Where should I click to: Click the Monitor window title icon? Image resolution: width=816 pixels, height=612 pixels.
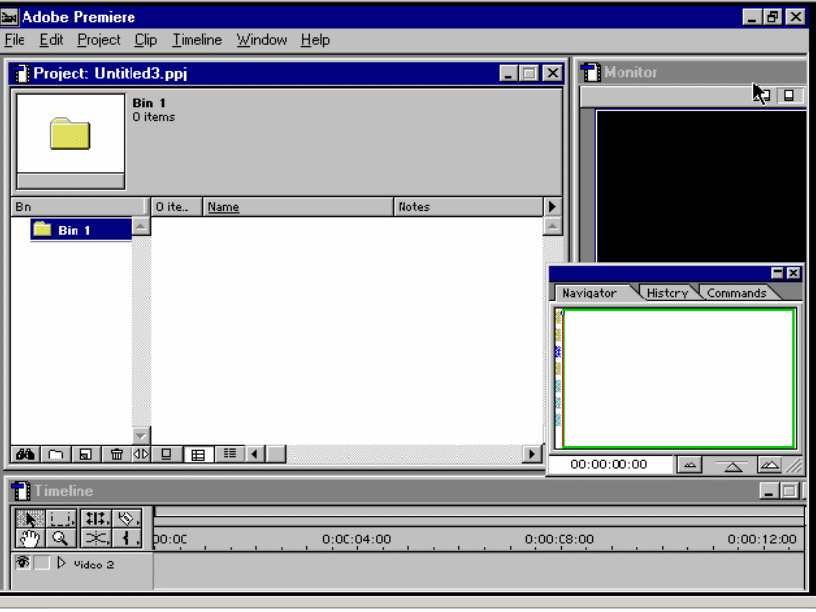pyautogui.click(x=591, y=72)
